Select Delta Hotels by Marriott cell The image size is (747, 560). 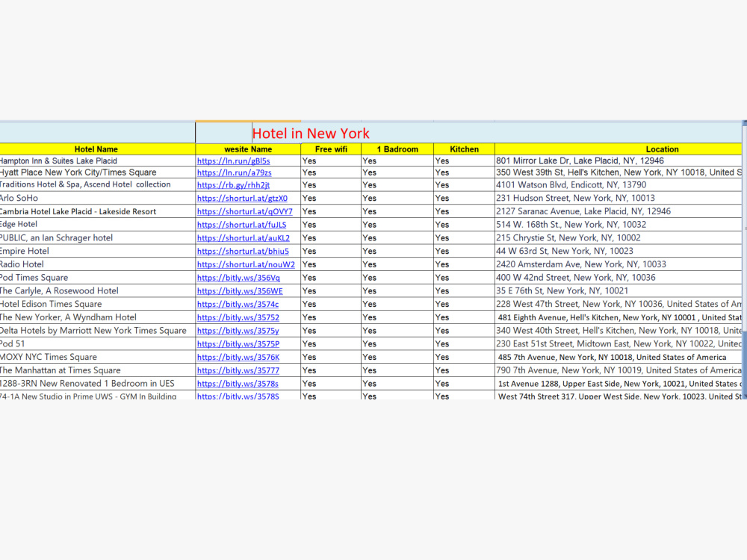97,331
